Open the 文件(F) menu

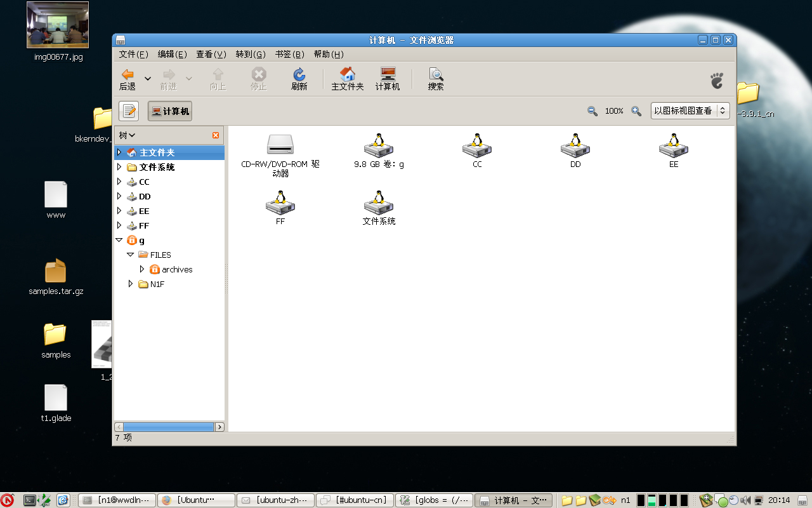pyautogui.click(x=133, y=55)
